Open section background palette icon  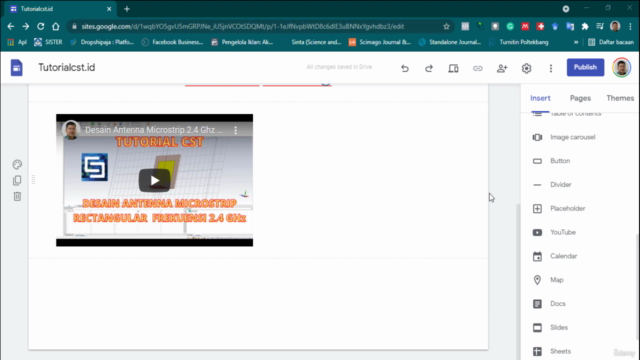pos(17,164)
